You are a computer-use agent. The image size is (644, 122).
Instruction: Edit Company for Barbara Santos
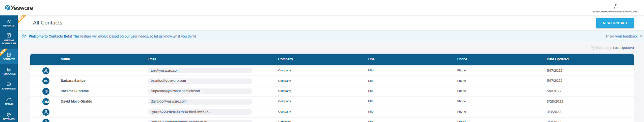coord(285,81)
